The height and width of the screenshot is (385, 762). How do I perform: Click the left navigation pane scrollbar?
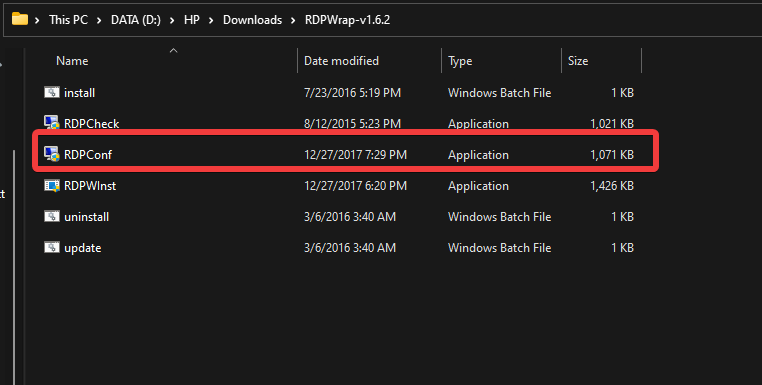pyautogui.click(x=14, y=267)
